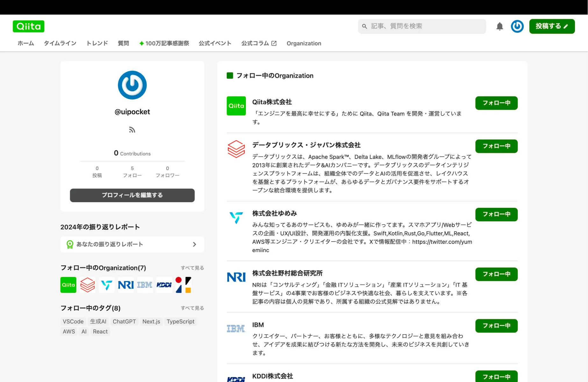Toggle follow state for 株式会社ゆめみ
Viewport: 588px width, 382px height.
click(x=496, y=215)
